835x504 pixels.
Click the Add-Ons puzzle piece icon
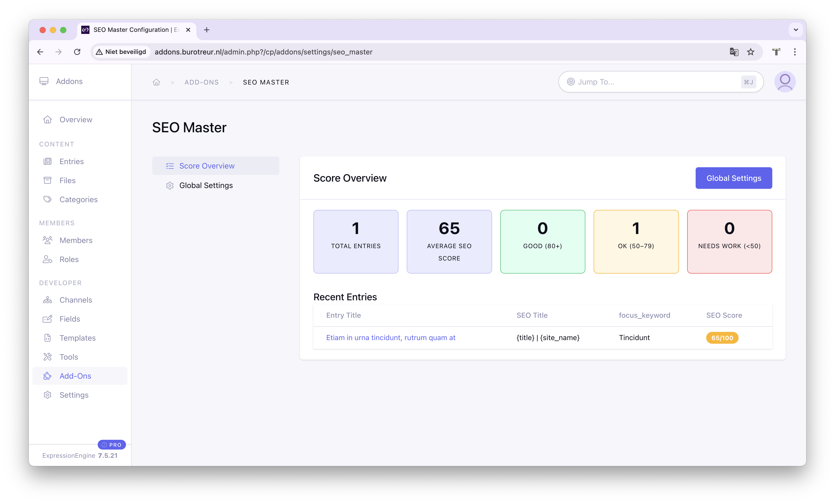coord(48,376)
